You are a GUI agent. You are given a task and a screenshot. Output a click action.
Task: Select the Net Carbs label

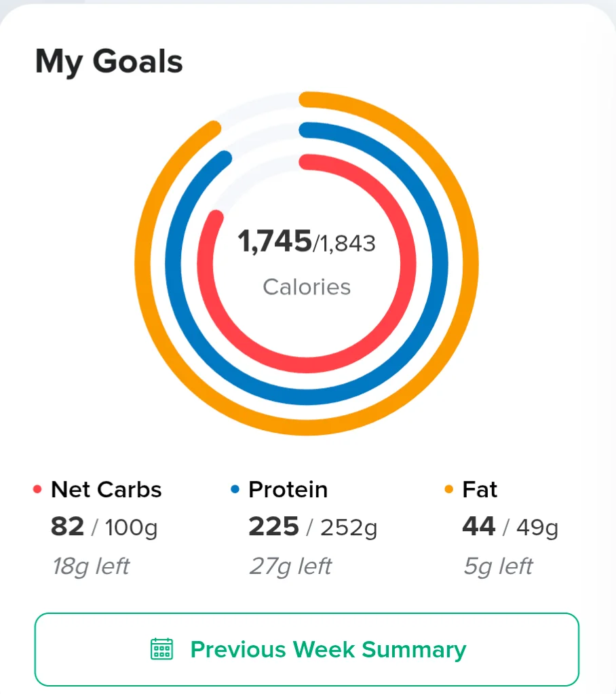107,490
